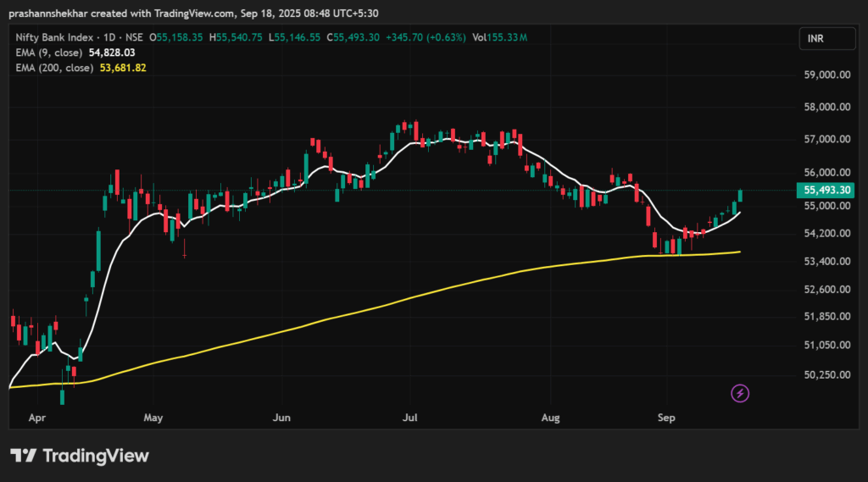Click the TradingView logo
Viewport: 868px width, 482px height.
pyautogui.click(x=80, y=456)
